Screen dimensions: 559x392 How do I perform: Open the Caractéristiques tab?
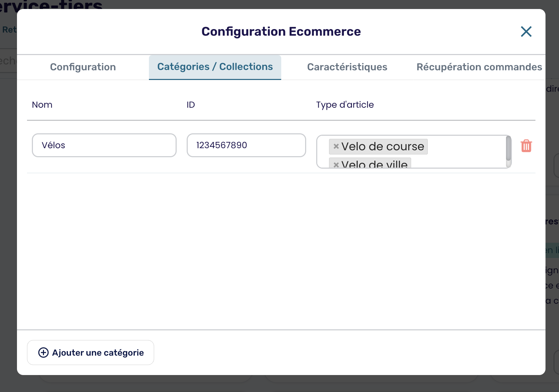347,67
